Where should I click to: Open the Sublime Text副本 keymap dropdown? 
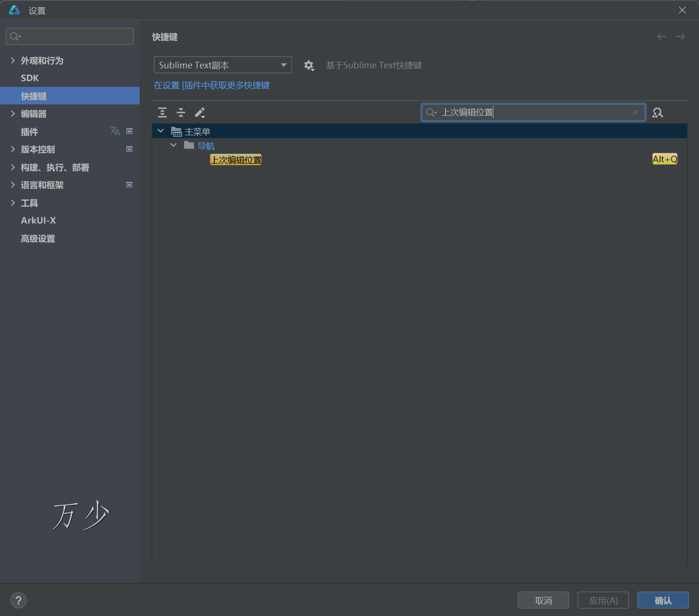[x=223, y=65]
